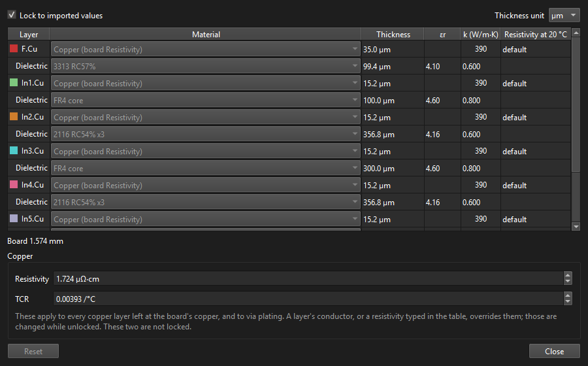Select In1.Cu thickness 15.2 µm cell

[393, 83]
